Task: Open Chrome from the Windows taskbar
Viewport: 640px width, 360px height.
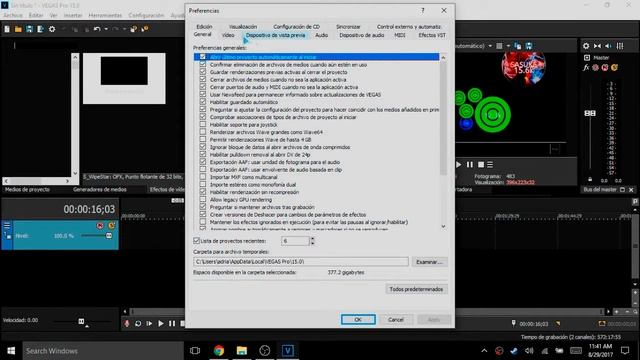Action: tap(219, 351)
